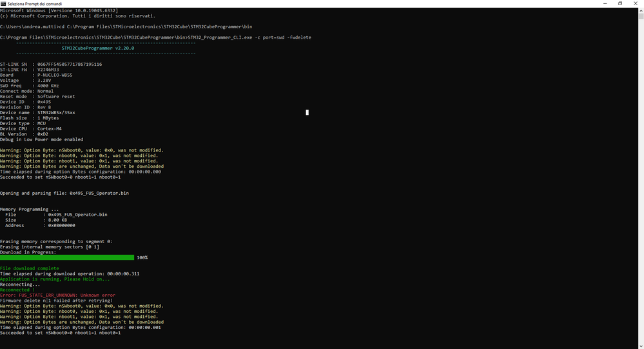Click the 'Device ID : 0x495' line
This screenshot has width=644, height=349.
pos(26,101)
